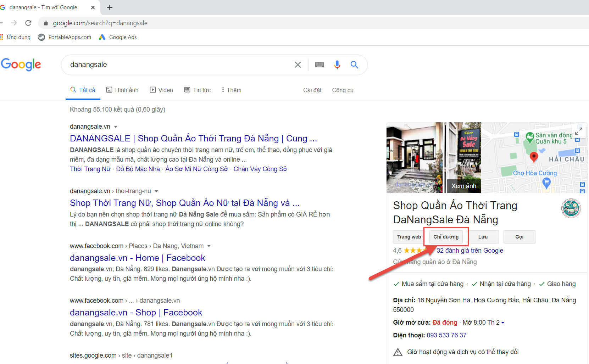Expand dropdown arrow next to danangsale.vn
The image size is (589, 364).
coord(116,127)
